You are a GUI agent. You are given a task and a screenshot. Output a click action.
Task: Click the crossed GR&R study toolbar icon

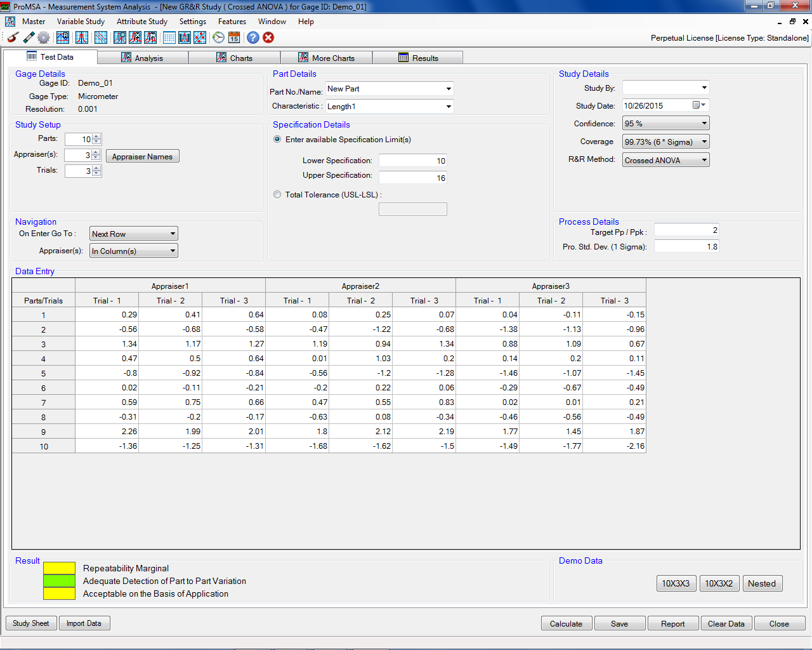[135, 37]
